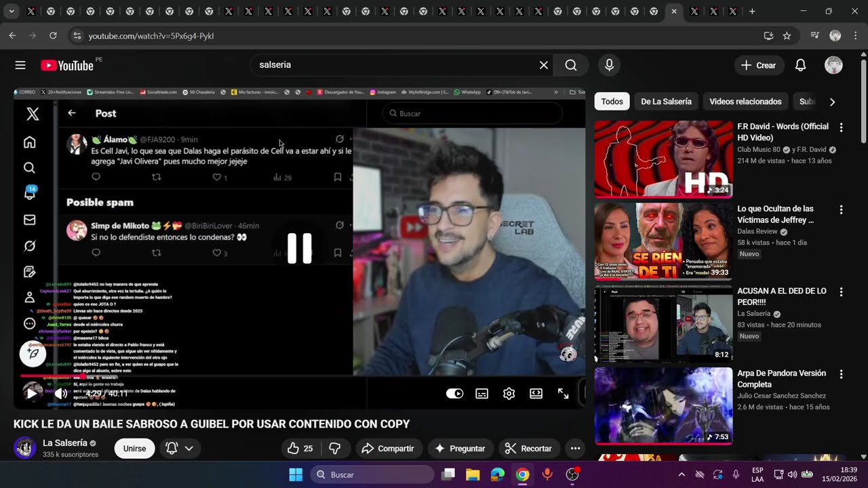This screenshot has width=868, height=488.
Task: Go back in the browser
Action: tap(12, 35)
